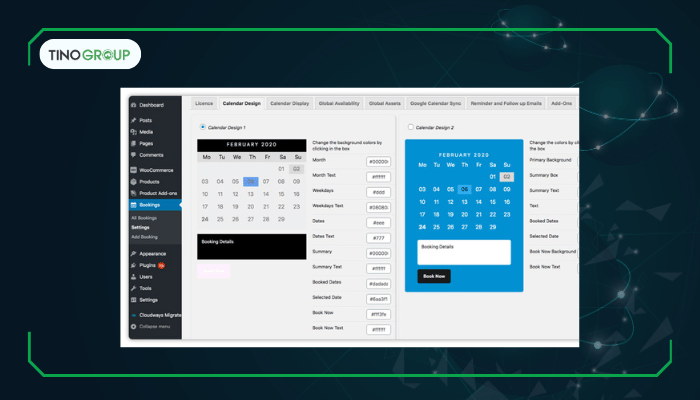Click the Collapse menu icon
700x400 pixels.
click(133, 327)
